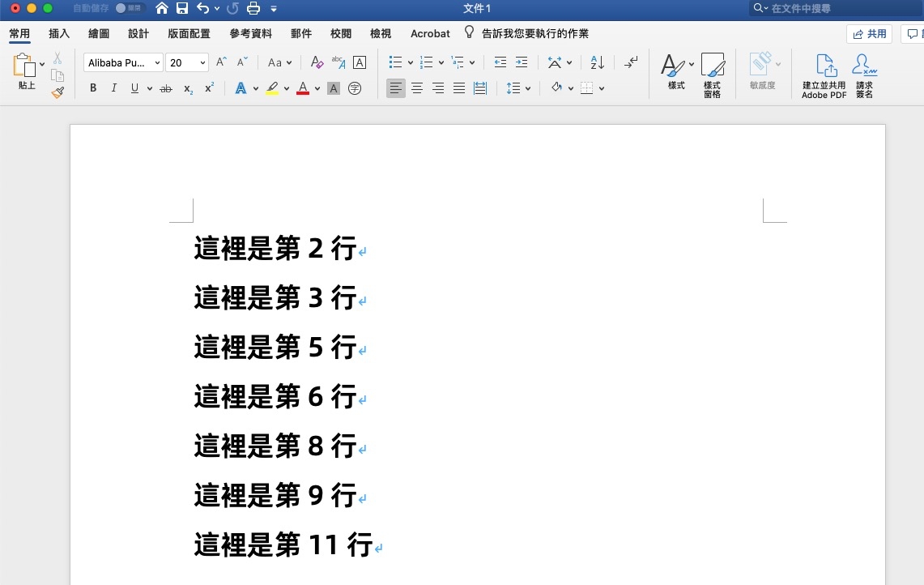The width and height of the screenshot is (924, 585).
Task: Clear all formatting eraser icon
Action: [x=317, y=62]
